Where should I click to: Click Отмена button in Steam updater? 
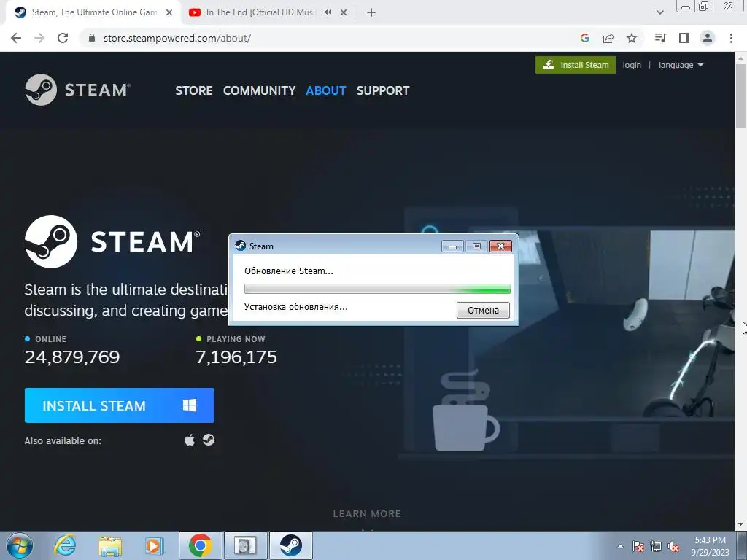tap(483, 311)
